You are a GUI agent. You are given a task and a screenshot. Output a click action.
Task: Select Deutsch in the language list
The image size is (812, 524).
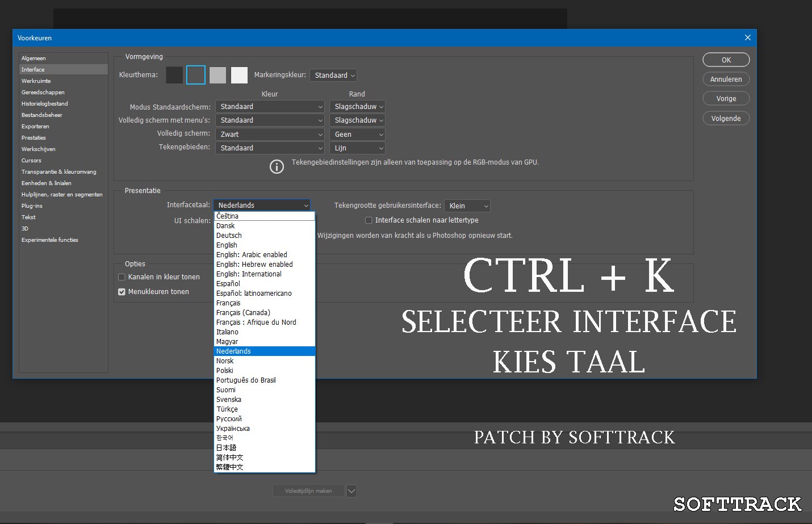coord(229,236)
